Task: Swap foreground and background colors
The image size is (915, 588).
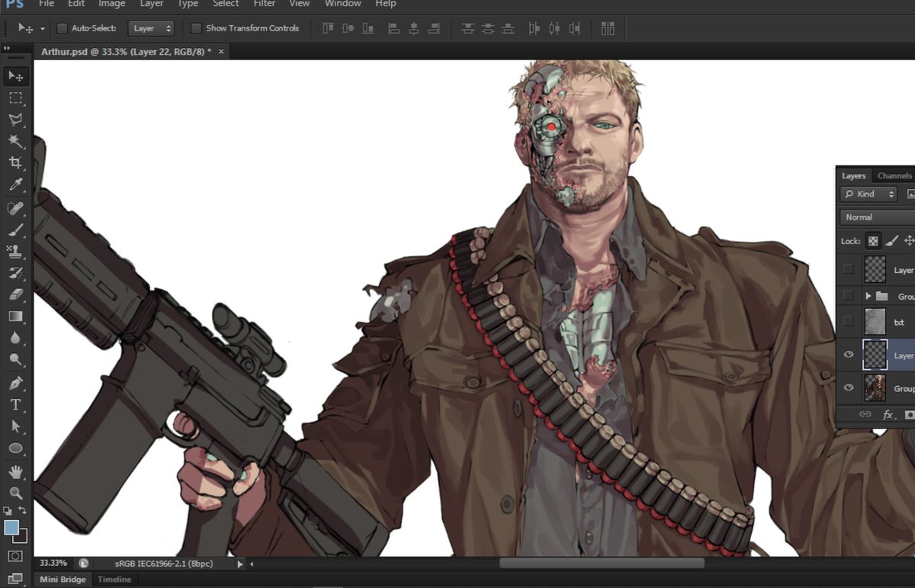Action: click(x=23, y=510)
